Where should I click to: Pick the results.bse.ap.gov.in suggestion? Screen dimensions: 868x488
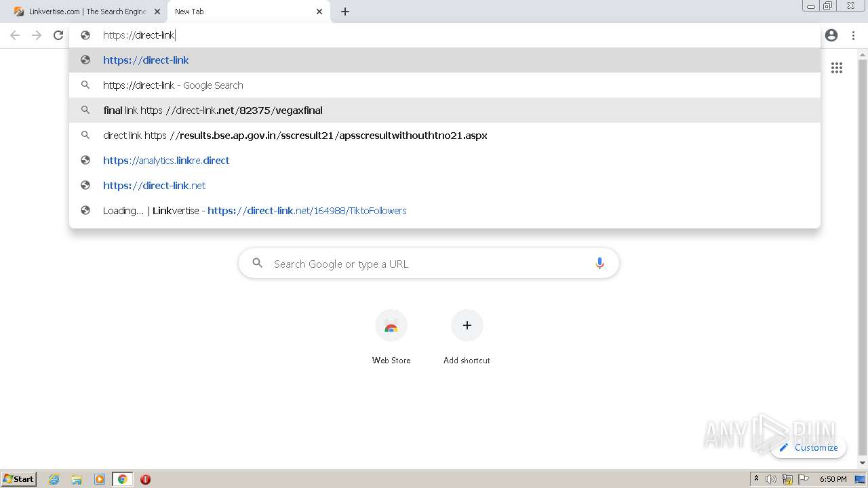click(445, 136)
